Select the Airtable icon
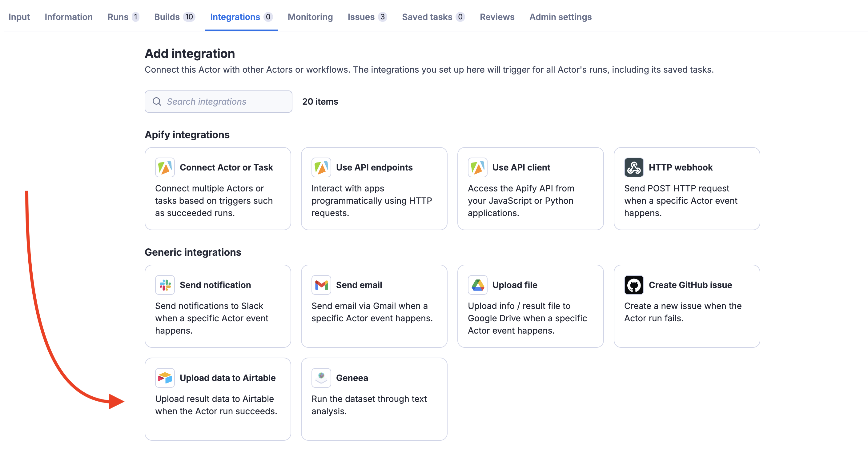Image resolution: width=868 pixels, height=453 pixels. point(165,378)
